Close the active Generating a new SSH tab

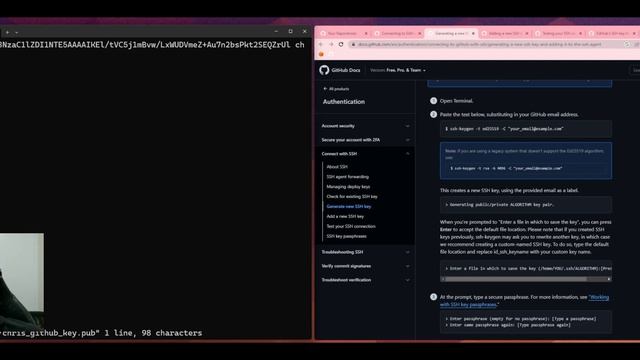pos(473,33)
